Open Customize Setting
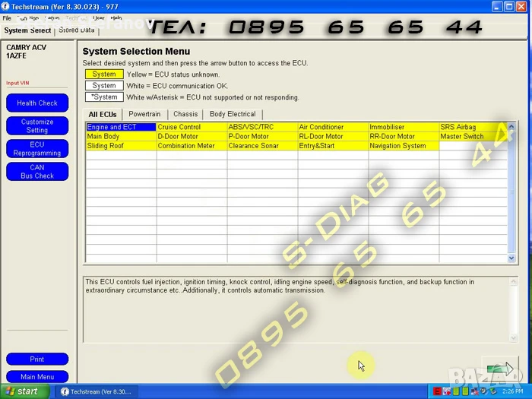The width and height of the screenshot is (532, 399). [x=37, y=126]
